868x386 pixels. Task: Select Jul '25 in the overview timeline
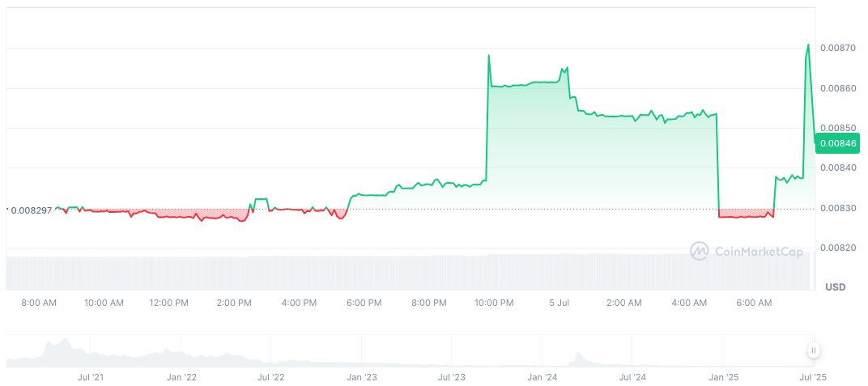[815, 377]
